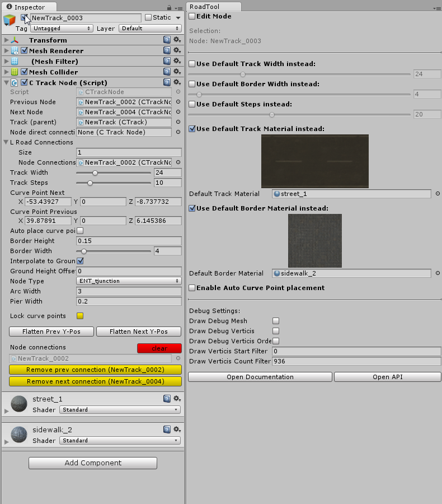Select the RoadTool tab

click(214, 7)
